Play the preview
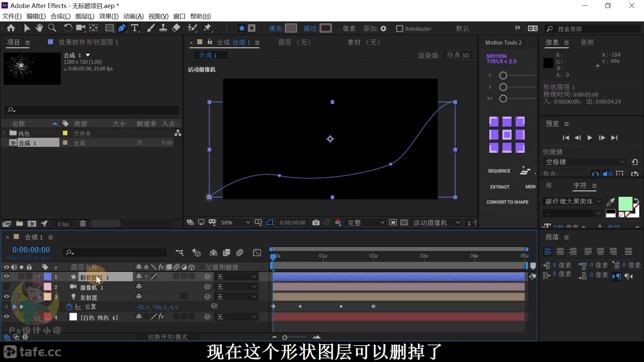Screen dimensions: 644x362 coord(590,137)
